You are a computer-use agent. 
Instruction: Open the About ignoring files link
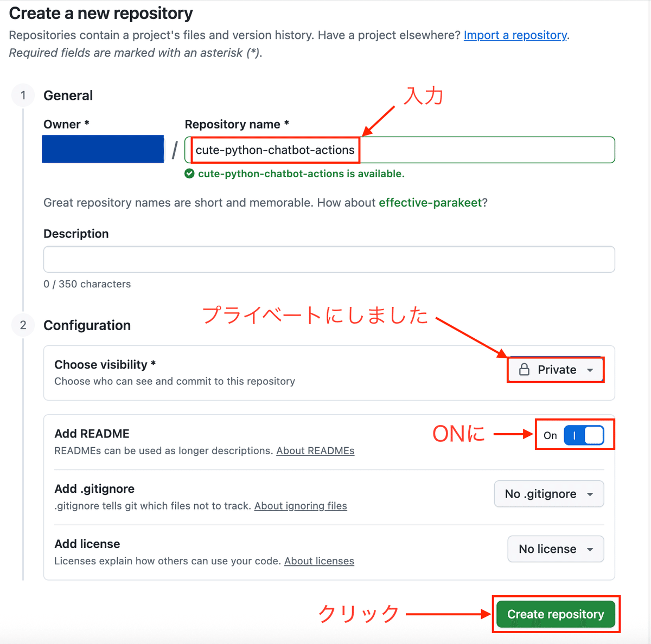301,506
